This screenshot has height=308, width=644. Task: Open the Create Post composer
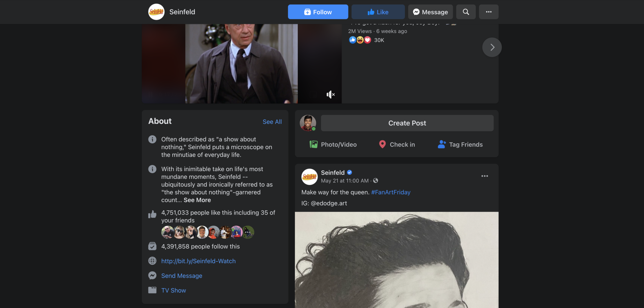[407, 123]
